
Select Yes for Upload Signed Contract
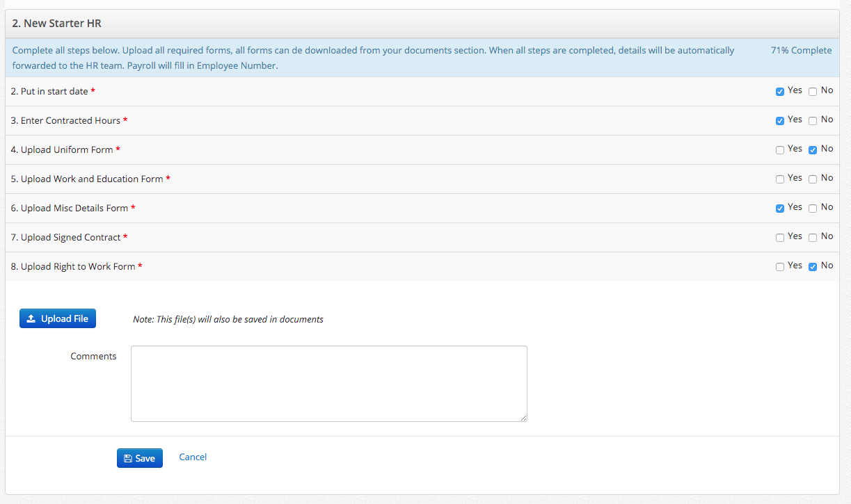click(x=780, y=238)
